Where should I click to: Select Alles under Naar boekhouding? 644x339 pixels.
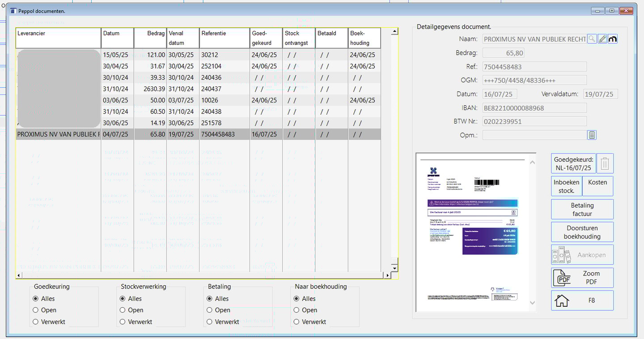click(x=297, y=299)
